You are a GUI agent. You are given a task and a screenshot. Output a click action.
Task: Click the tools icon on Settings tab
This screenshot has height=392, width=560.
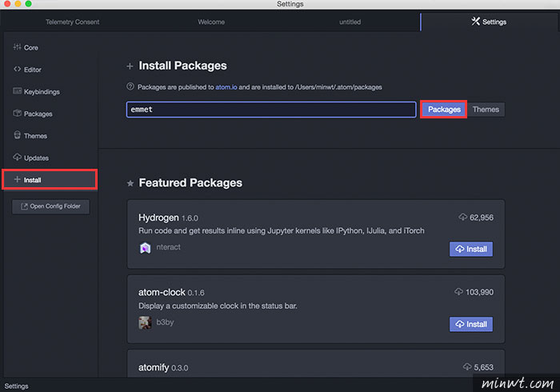(x=475, y=22)
